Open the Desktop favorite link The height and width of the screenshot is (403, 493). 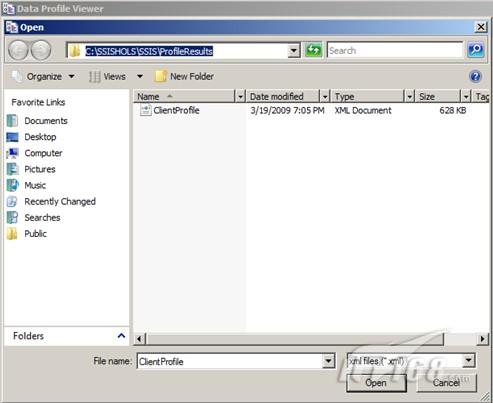[40, 137]
